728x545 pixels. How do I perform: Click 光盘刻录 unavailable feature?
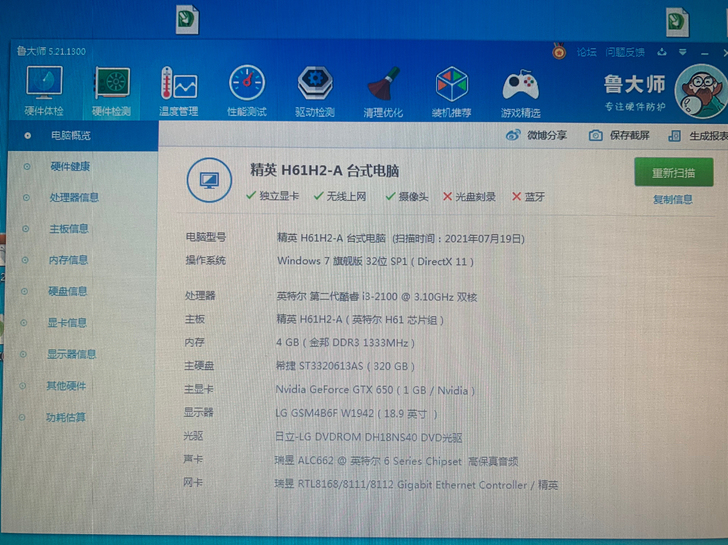[x=469, y=197]
